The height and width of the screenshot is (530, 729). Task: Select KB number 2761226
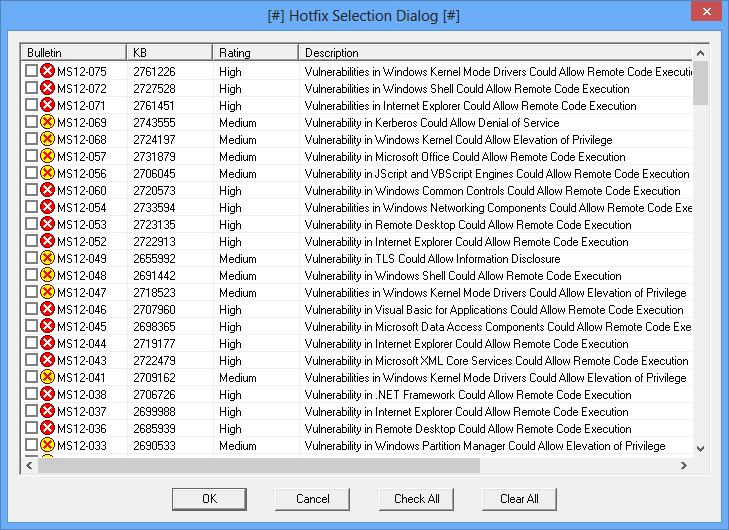154,72
